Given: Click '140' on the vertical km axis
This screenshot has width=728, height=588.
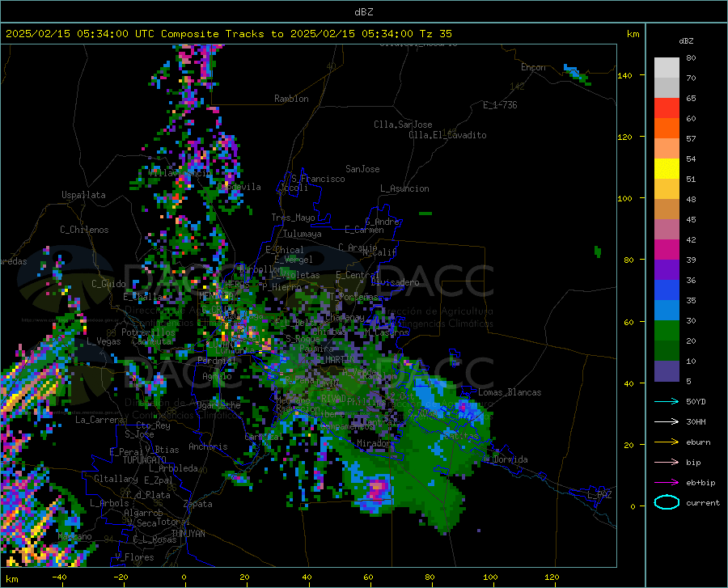Looking at the screenshot, I should [624, 75].
